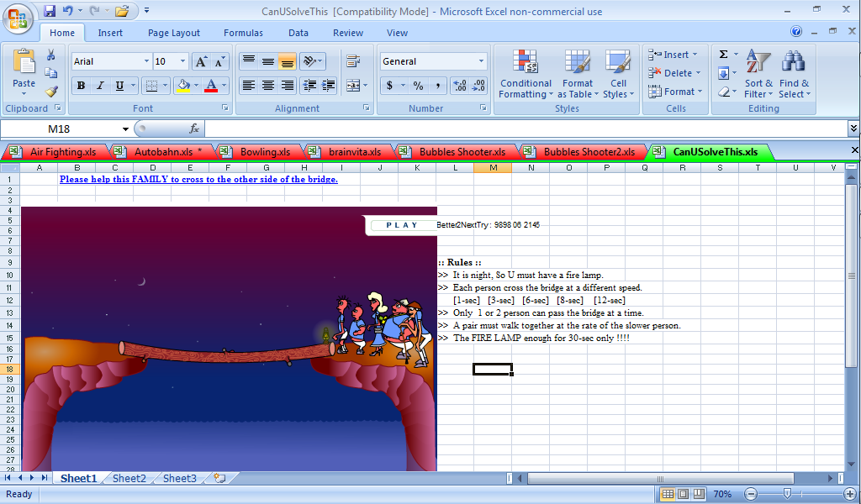Screen dimensions: 861x504
Task: Undo the last action
Action: pos(67,10)
